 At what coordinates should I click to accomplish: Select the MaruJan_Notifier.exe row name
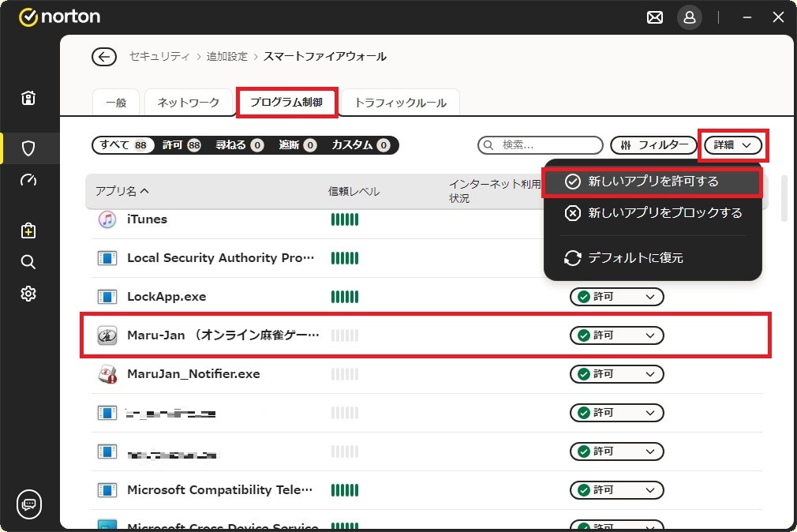[193, 374]
